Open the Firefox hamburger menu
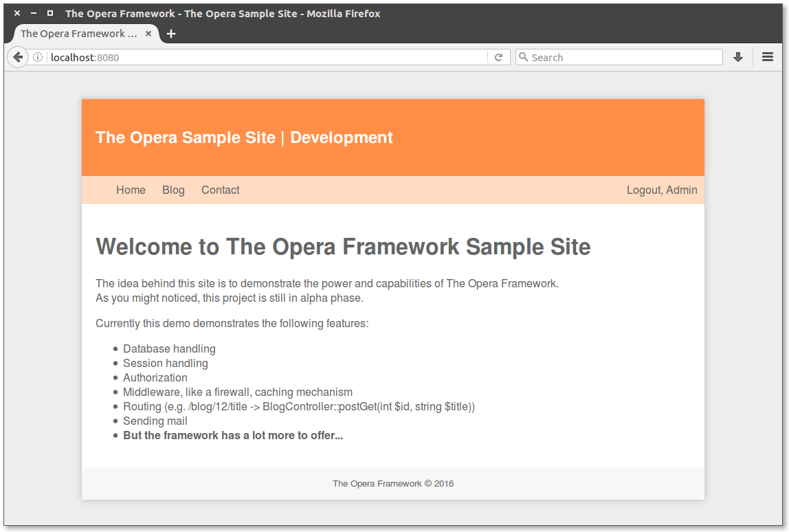 point(768,57)
